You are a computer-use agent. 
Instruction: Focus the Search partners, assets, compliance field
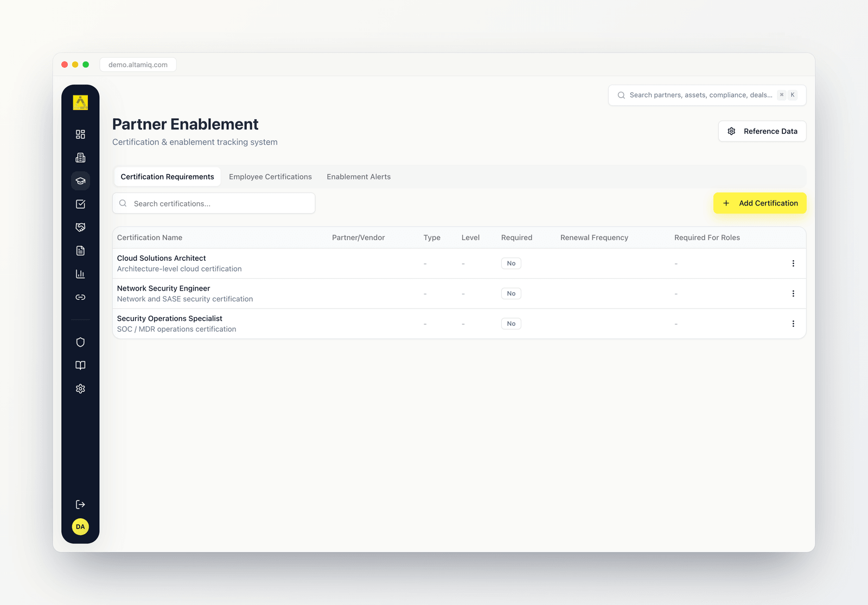(x=707, y=95)
